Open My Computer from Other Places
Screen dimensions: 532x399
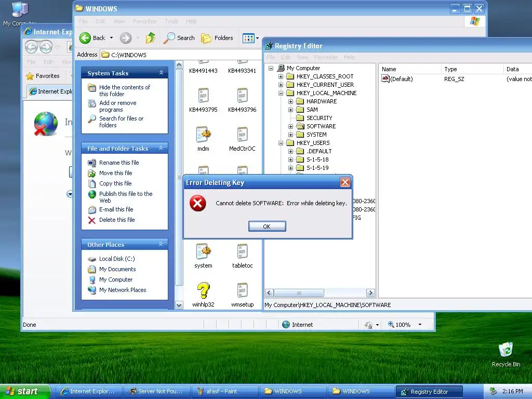tap(116, 280)
